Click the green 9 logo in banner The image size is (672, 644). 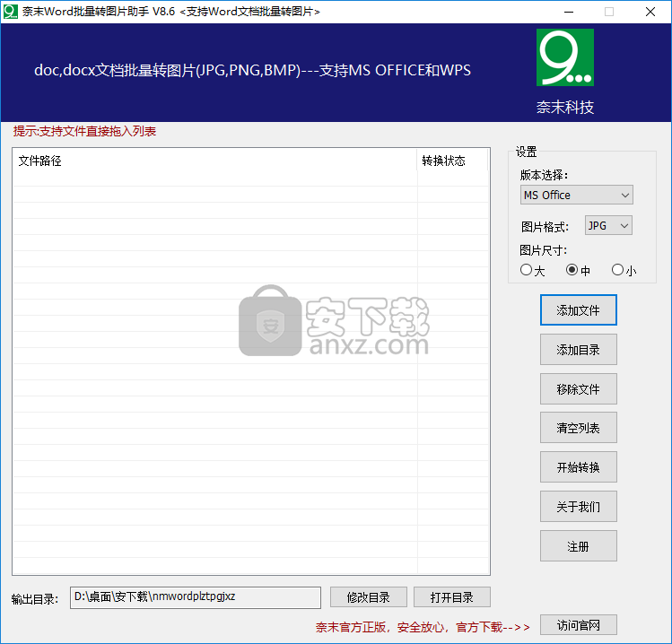(x=565, y=57)
